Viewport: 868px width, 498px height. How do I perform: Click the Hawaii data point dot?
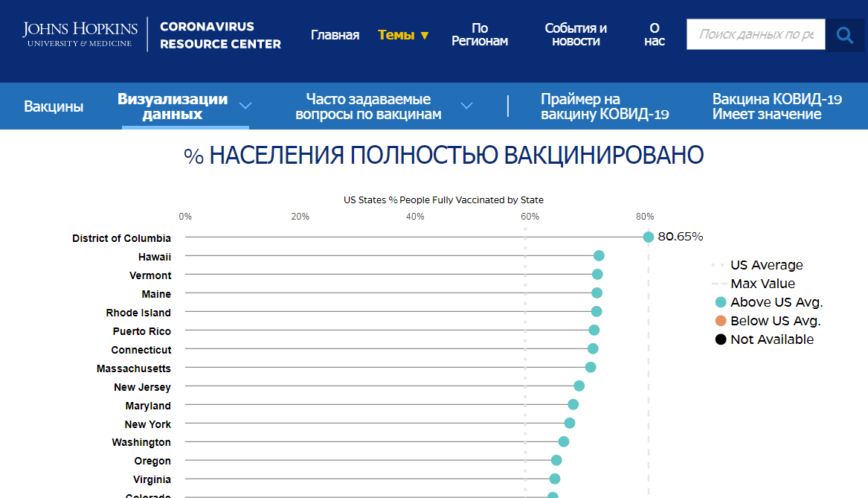pyautogui.click(x=599, y=256)
